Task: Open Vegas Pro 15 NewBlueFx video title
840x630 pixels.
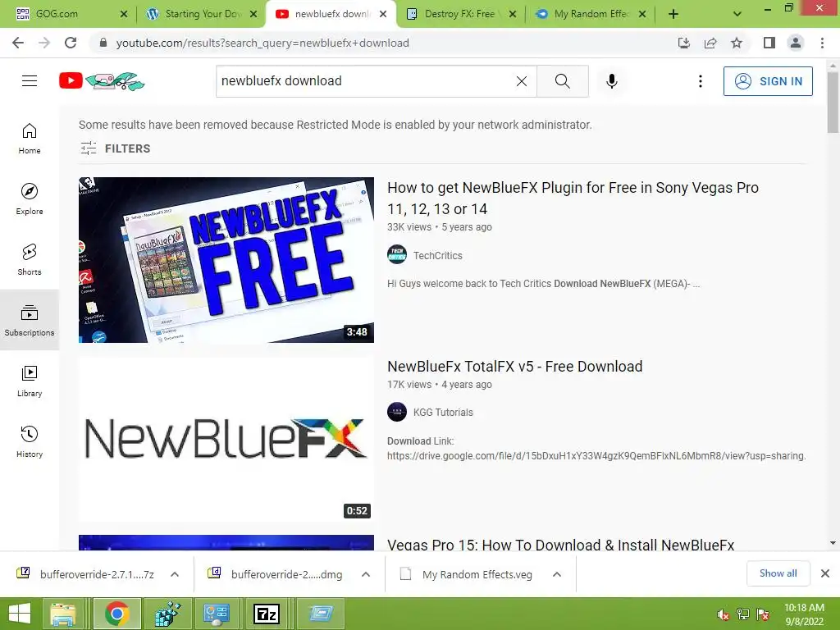Action: click(x=561, y=545)
